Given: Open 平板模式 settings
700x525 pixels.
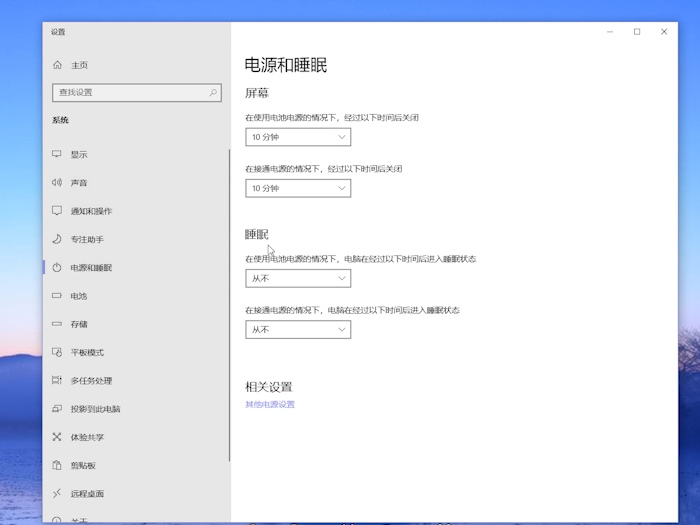Looking at the screenshot, I should [x=87, y=353].
